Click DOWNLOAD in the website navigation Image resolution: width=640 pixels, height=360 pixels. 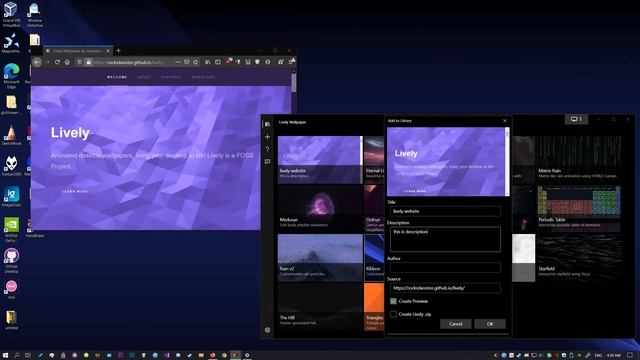tap(203, 77)
